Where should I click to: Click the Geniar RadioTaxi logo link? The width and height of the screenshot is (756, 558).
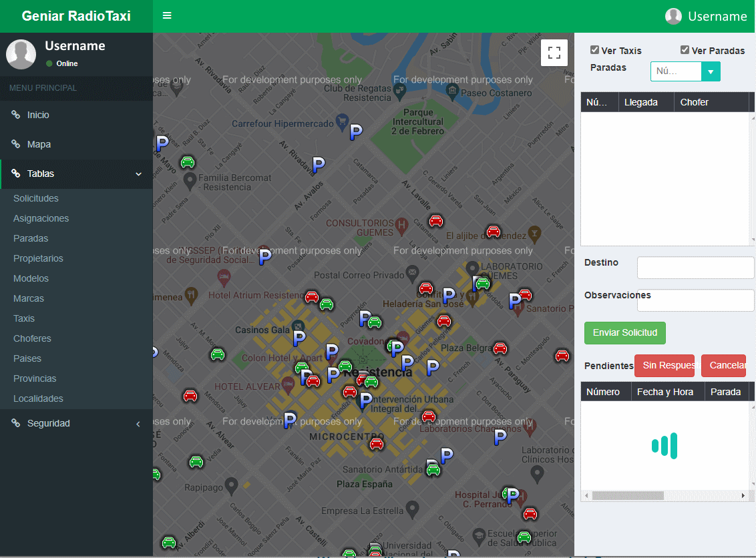tap(76, 16)
